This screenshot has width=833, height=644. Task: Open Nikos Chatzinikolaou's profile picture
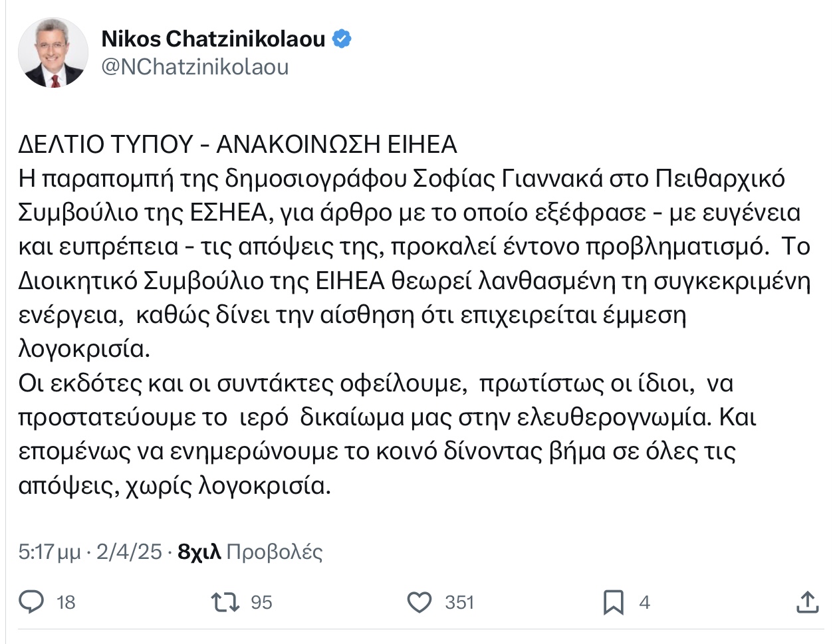coord(53,53)
